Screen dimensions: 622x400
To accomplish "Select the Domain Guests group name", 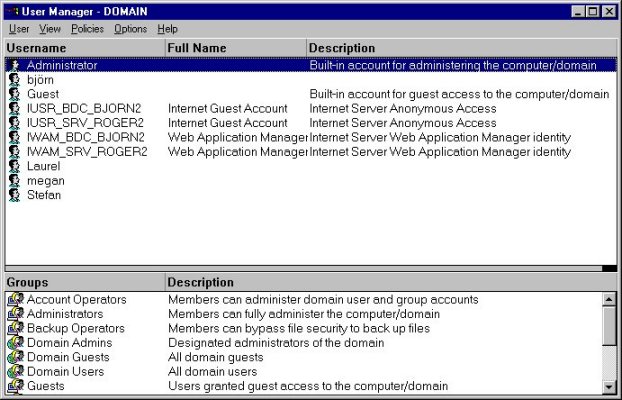I will pos(68,357).
